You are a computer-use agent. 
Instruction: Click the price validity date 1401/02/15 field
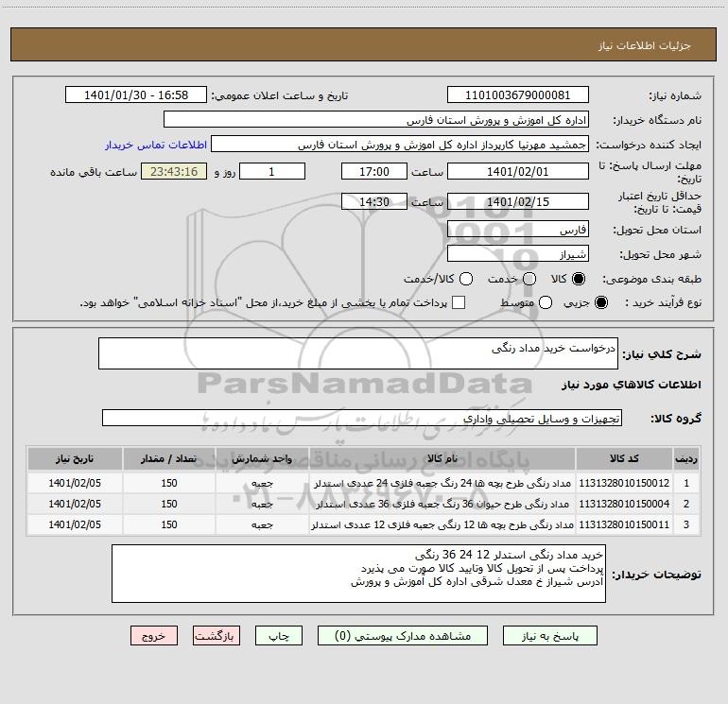pyautogui.click(x=518, y=201)
